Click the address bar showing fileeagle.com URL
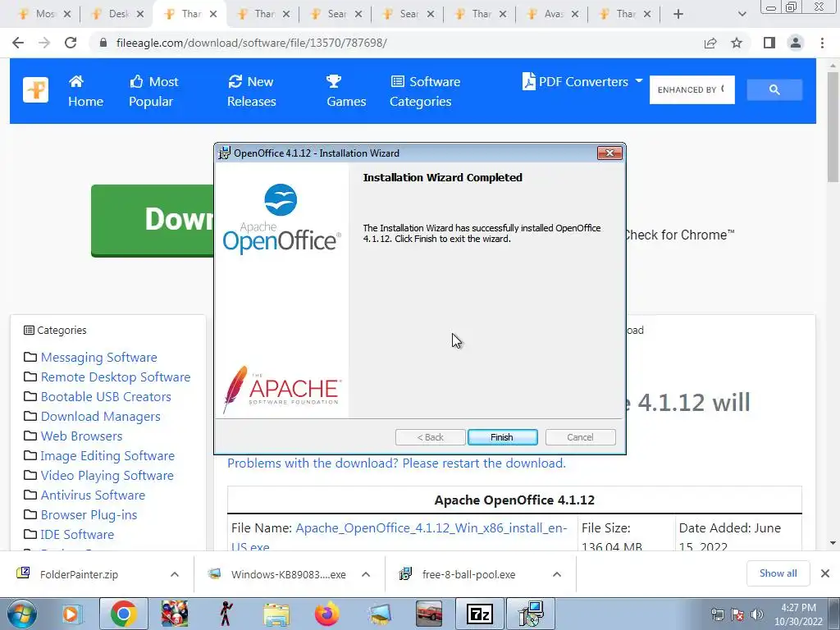Viewport: 840px width, 630px height. [396, 43]
